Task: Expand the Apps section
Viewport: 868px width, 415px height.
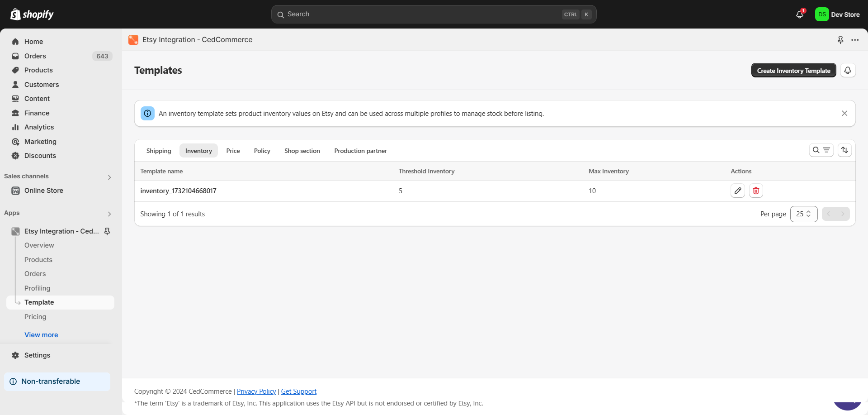Action: pyautogui.click(x=109, y=214)
